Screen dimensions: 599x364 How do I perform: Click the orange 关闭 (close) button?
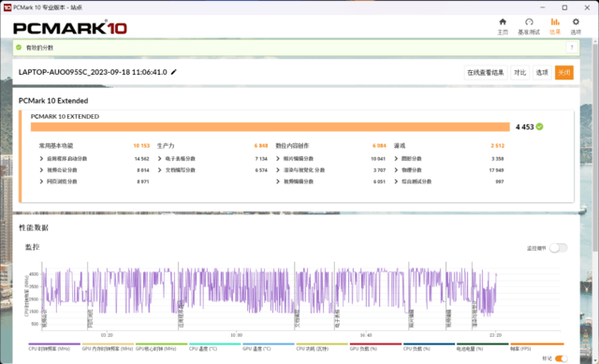click(x=563, y=73)
